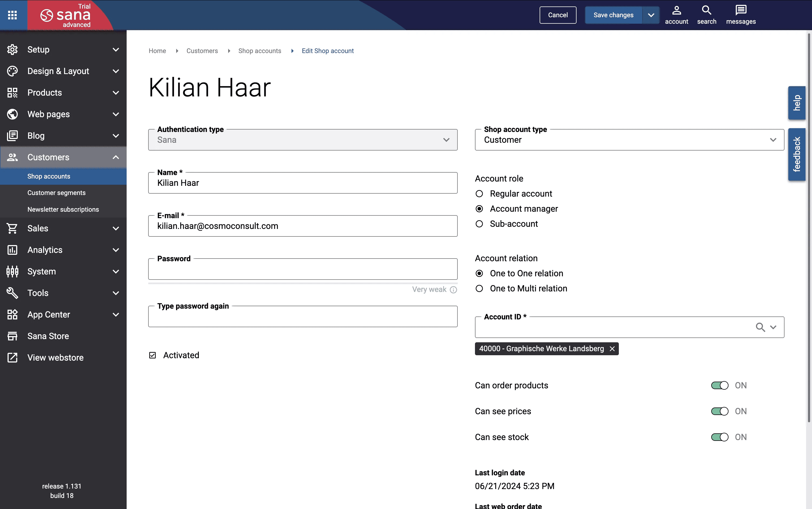Click the Web pages globe icon
812x509 pixels.
[x=12, y=114]
